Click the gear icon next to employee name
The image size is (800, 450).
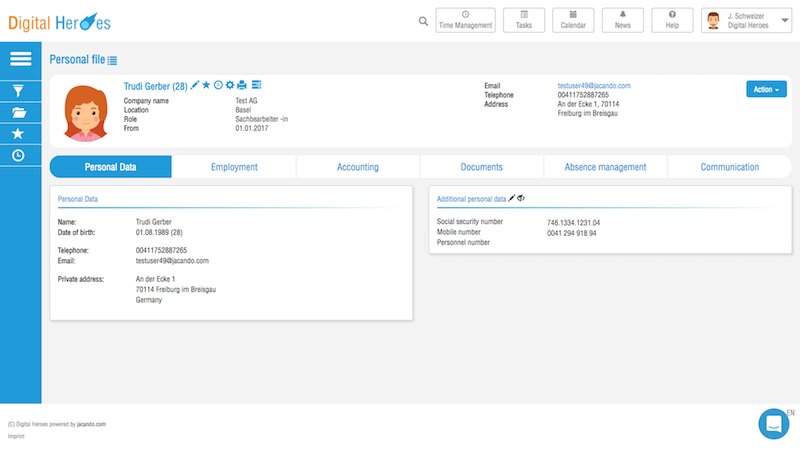230,86
